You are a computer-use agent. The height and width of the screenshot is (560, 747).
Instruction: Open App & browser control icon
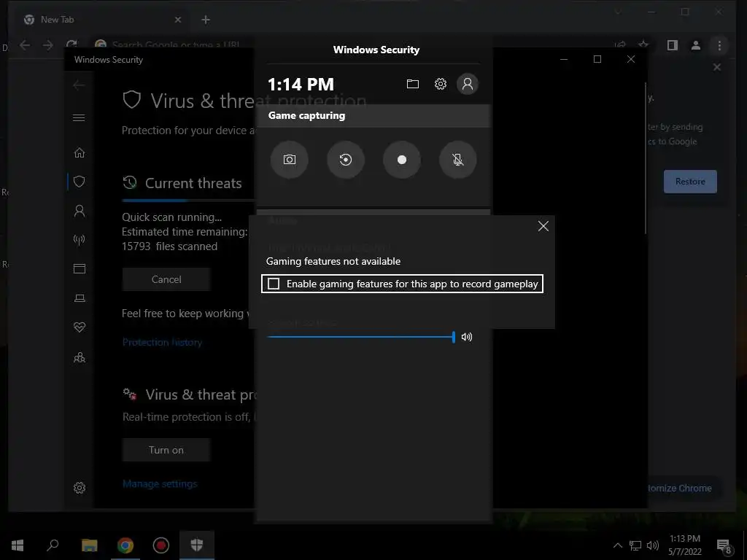[x=80, y=268]
